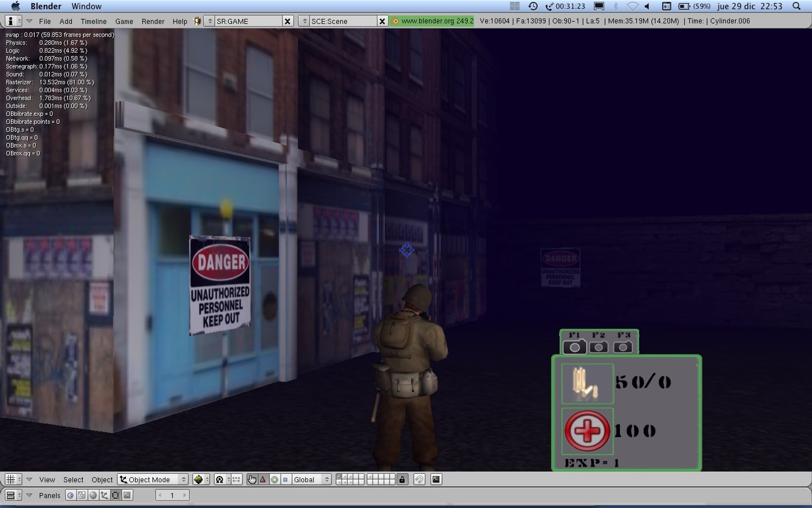Enable the rotate manipulator ring
812x508 pixels.
274,479
